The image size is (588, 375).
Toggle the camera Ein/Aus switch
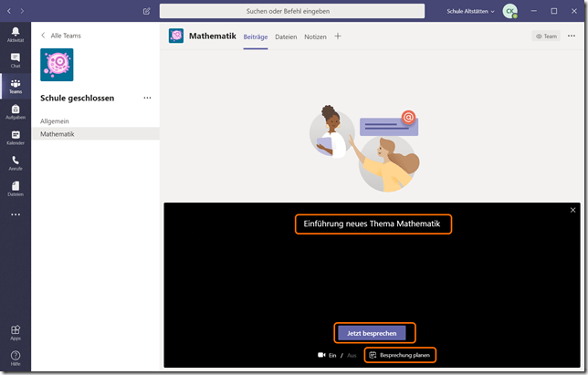[333, 354]
